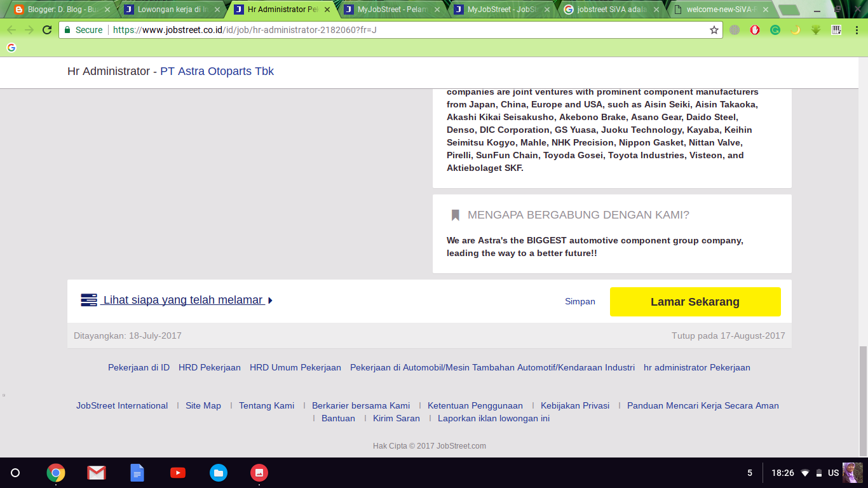This screenshot has height=488, width=868.
Task: Open PT Astra Otoparts Tbk company link
Action: pyautogui.click(x=217, y=71)
